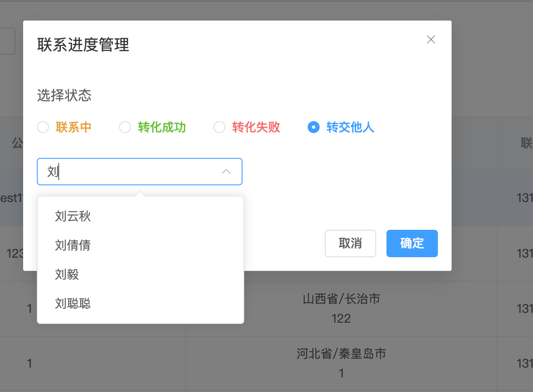The height and width of the screenshot is (392, 533).
Task: Choose 刘云秋 from the dropdown list
Action: (x=73, y=217)
